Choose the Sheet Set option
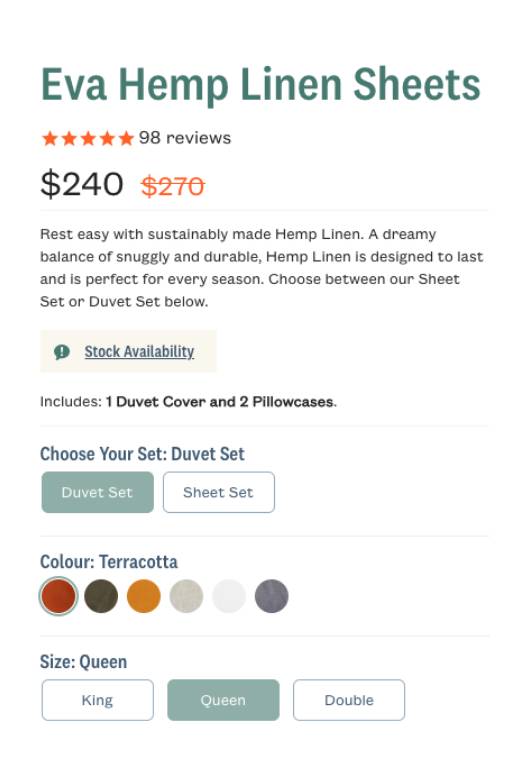The width and height of the screenshot is (518, 768). pyautogui.click(x=218, y=492)
